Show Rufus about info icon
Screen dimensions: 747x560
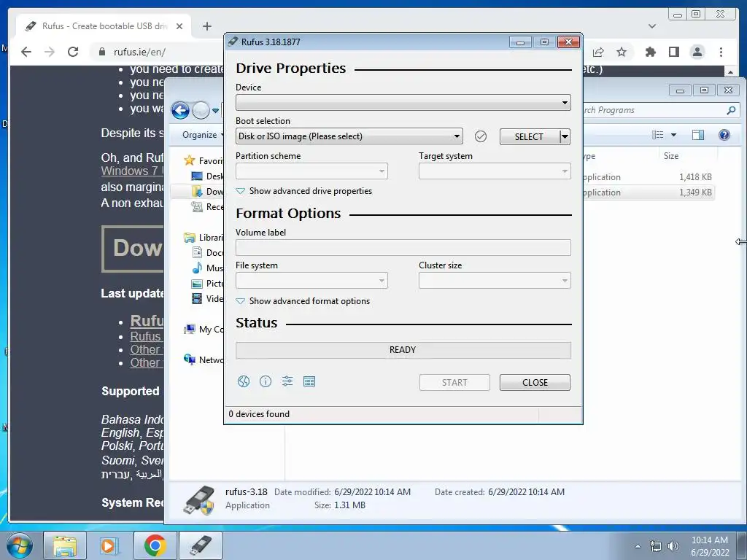(266, 381)
